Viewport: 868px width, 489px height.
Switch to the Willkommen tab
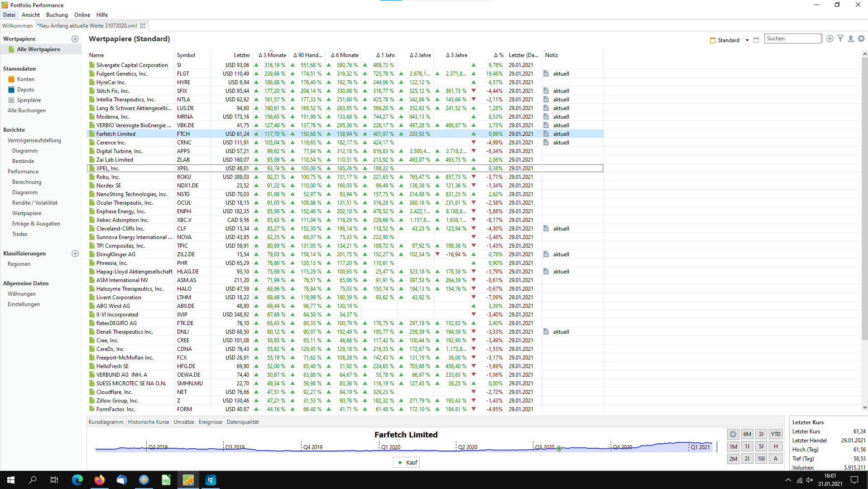pos(17,26)
